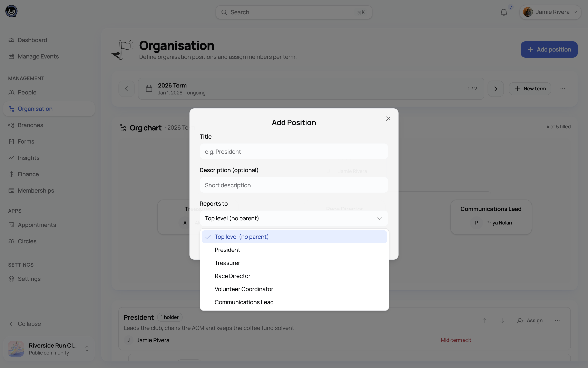Click the Mid-term exit link
Image resolution: width=588 pixels, height=368 pixels.
pyautogui.click(x=456, y=340)
